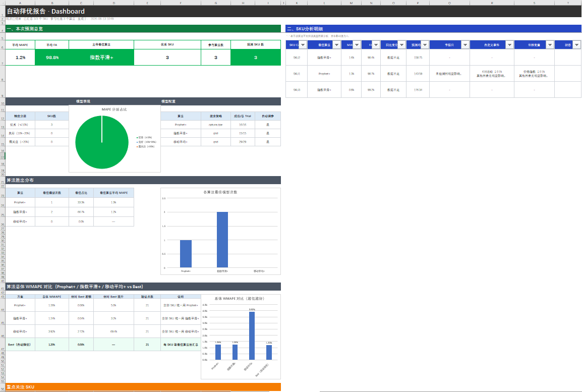Screen dimensions: 582x392
Task: Click the Prophet+ cell in SKU1 row
Action: click(x=324, y=74)
